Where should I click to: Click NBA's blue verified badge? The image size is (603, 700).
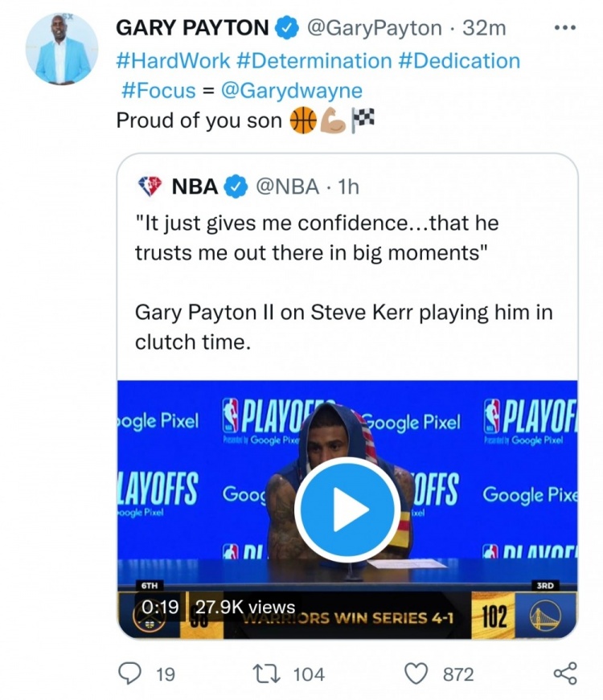click(x=235, y=187)
